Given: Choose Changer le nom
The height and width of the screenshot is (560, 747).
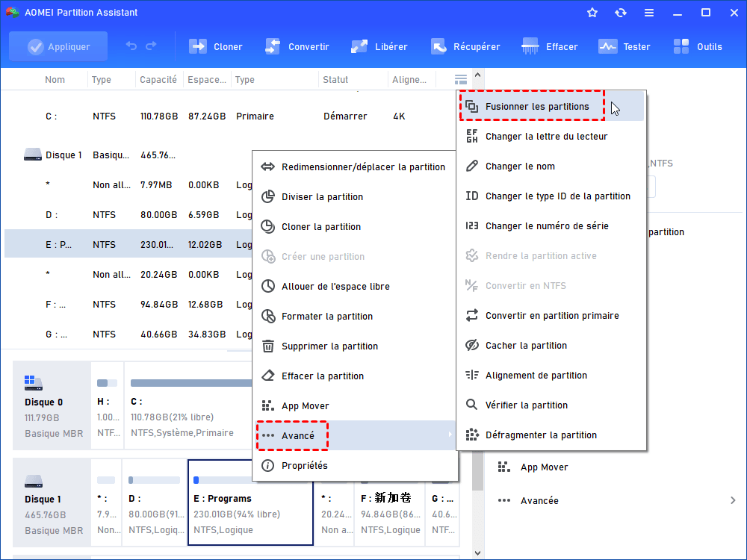Looking at the screenshot, I should click(x=551, y=167).
